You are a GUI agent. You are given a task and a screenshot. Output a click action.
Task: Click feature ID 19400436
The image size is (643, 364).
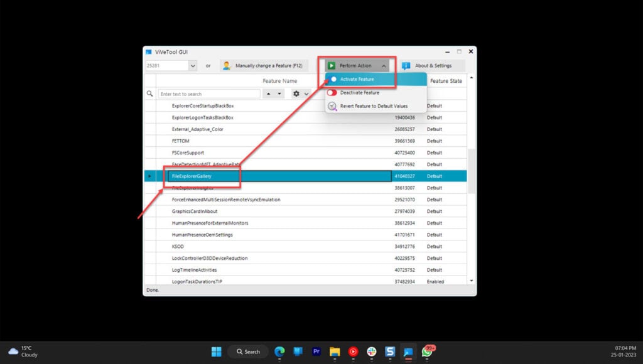405,117
